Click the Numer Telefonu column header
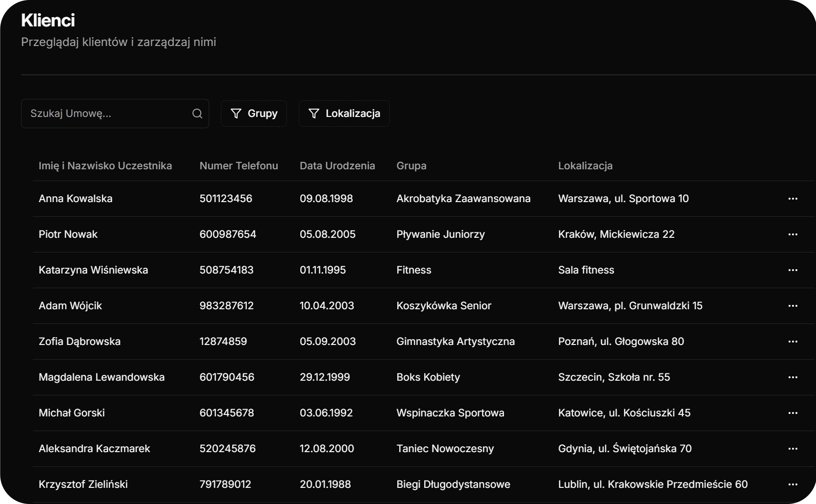816x504 pixels. pos(239,166)
